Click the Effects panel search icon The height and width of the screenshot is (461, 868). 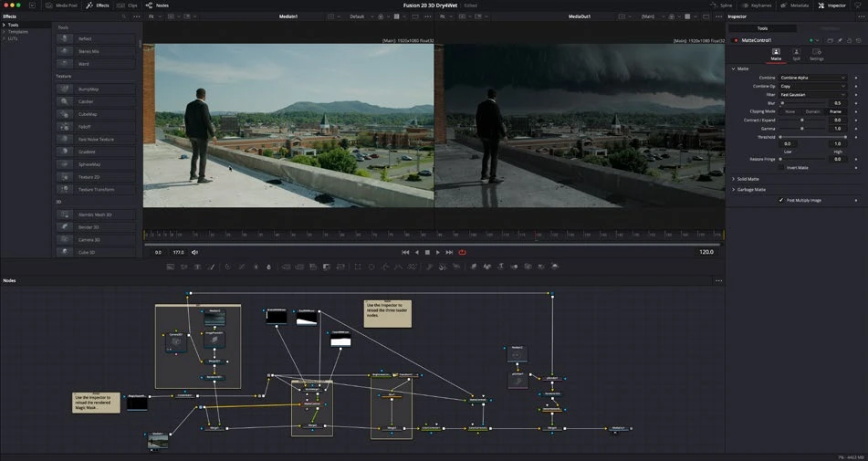pyautogui.click(x=124, y=16)
